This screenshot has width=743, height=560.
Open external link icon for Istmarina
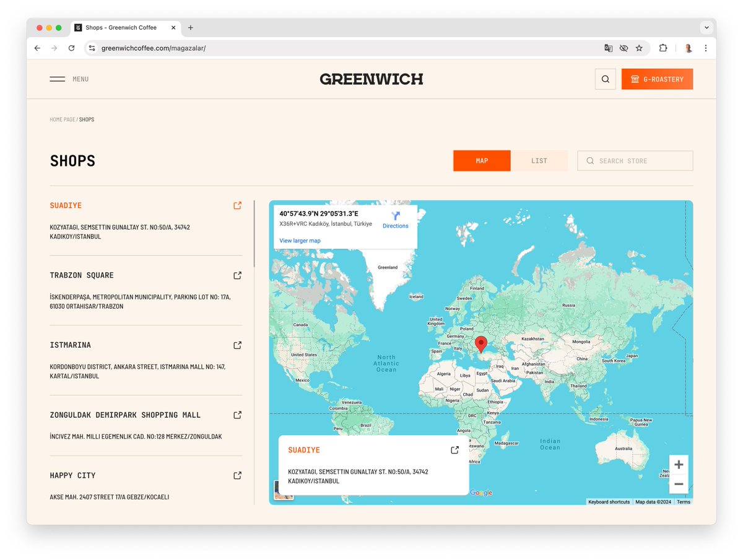tap(237, 345)
